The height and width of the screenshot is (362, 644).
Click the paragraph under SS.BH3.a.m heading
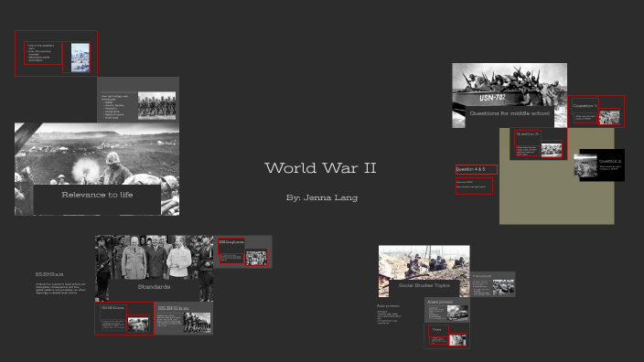(x=60, y=288)
